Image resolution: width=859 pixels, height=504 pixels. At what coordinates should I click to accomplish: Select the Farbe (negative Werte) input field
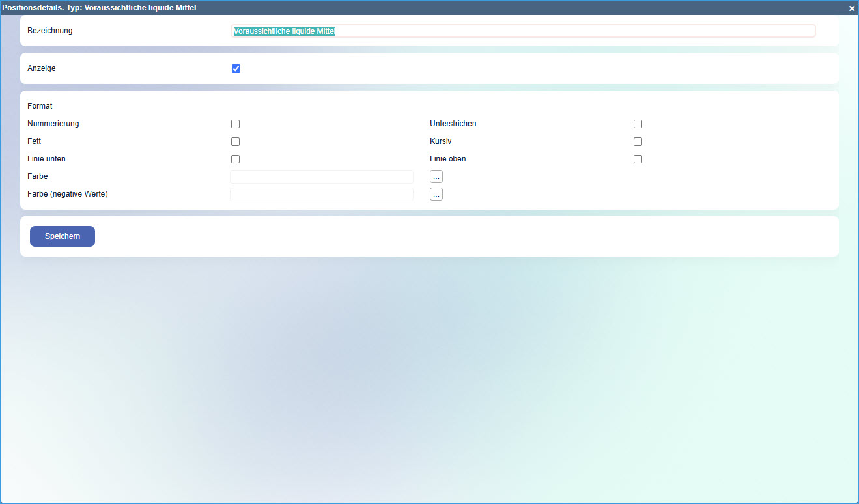pos(322,194)
